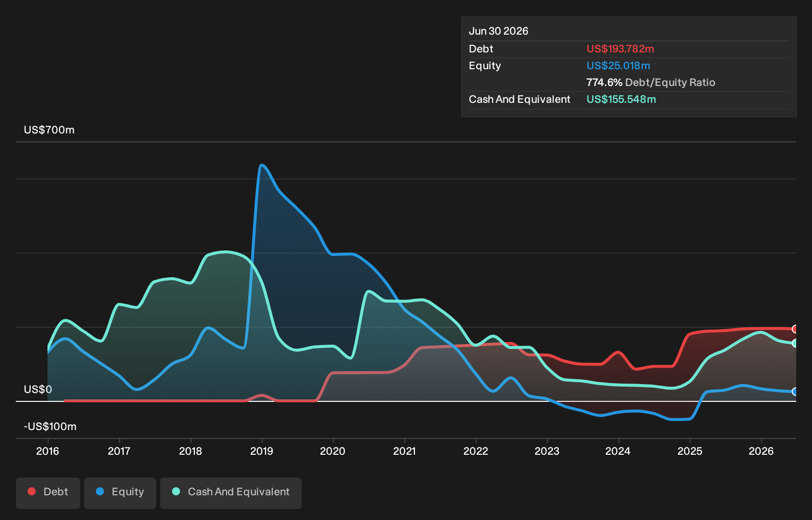This screenshot has height=520, width=812.
Task: Click the Cash value US$155.548m
Action: tap(621, 99)
